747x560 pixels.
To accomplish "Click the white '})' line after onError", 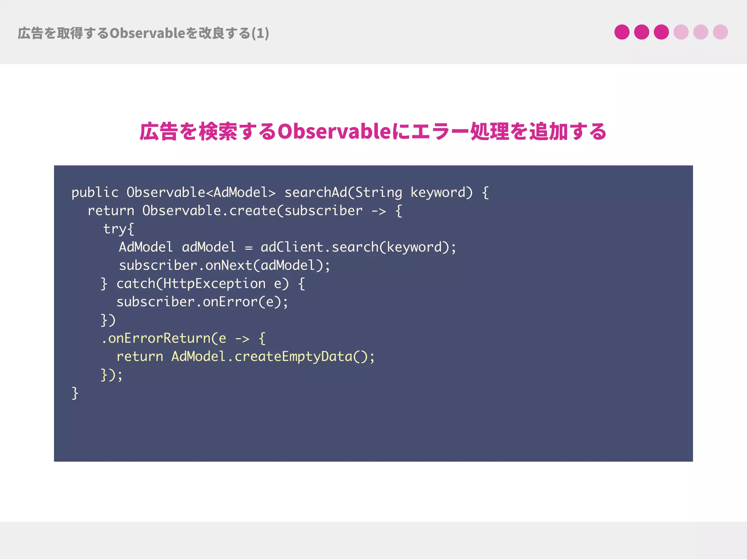I will tap(108, 320).
